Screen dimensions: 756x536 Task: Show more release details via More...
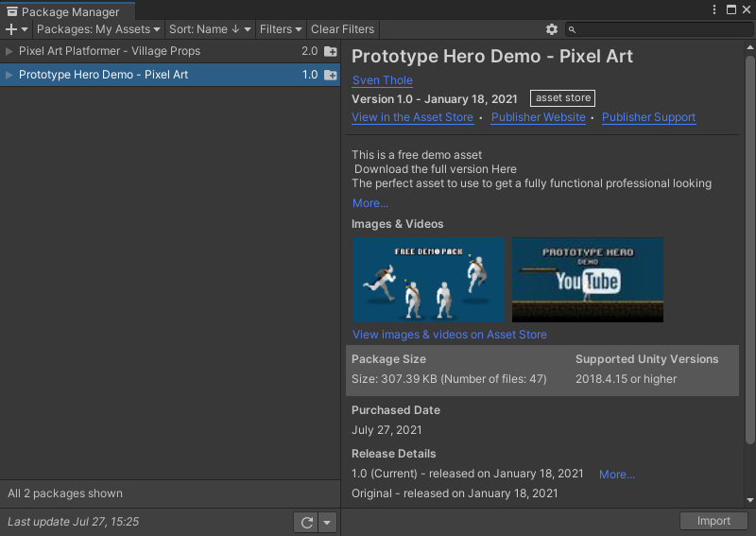coord(617,475)
